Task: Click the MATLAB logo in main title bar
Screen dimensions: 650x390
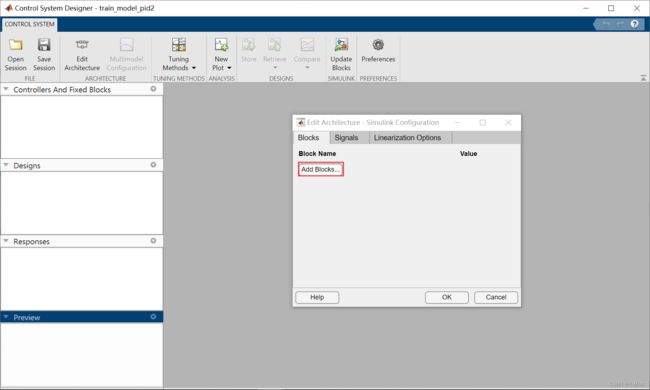Action: 8,8
